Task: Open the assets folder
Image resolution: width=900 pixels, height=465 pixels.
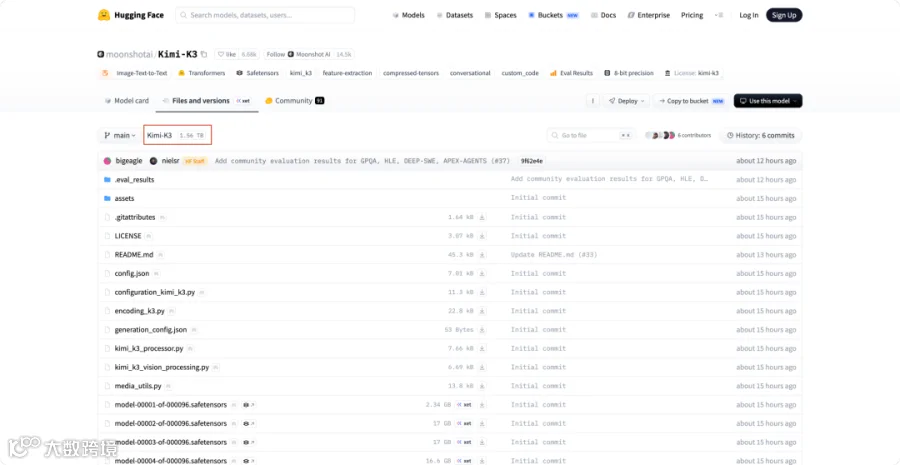Action: tap(124, 199)
